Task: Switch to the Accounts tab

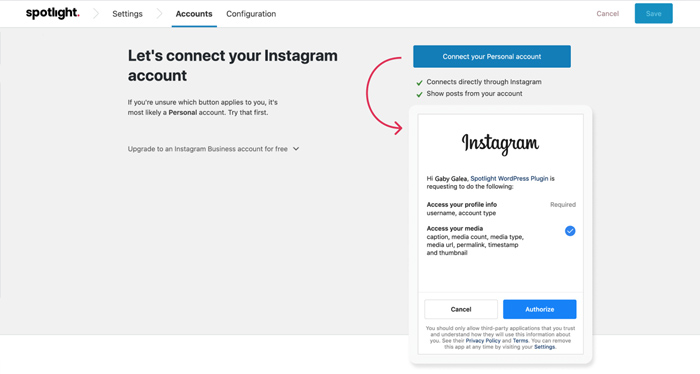Action: point(194,14)
